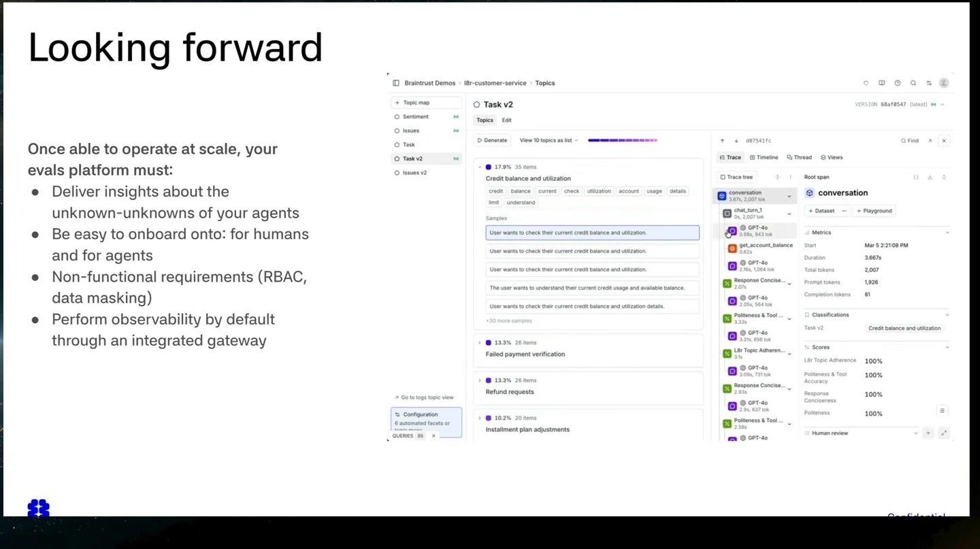Collapse the Classifications section
Screen dimensions: 980x549
(x=947, y=315)
